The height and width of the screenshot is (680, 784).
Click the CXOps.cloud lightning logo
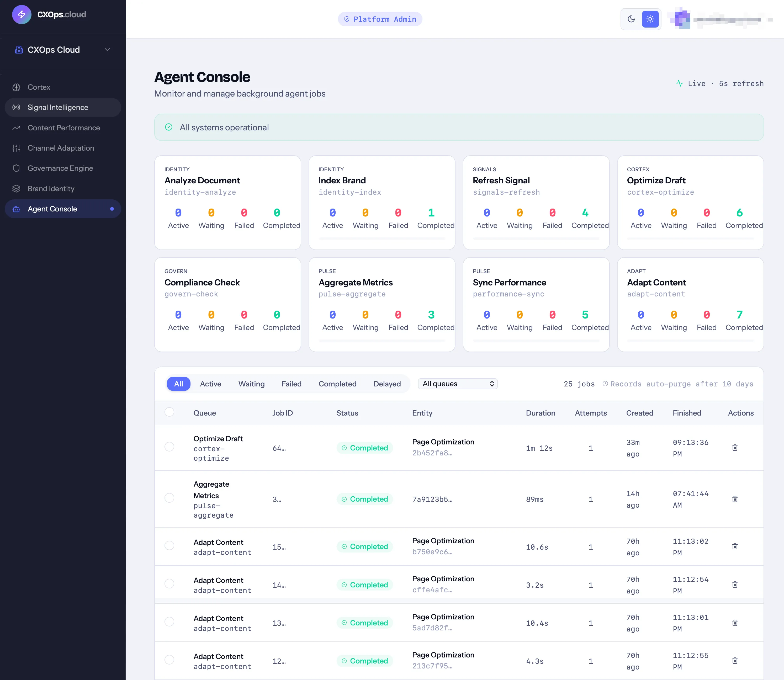pyautogui.click(x=22, y=14)
